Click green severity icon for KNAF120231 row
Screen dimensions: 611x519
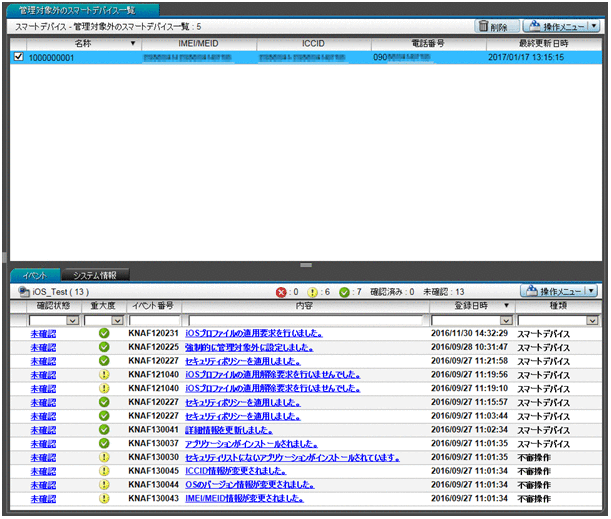(x=104, y=333)
